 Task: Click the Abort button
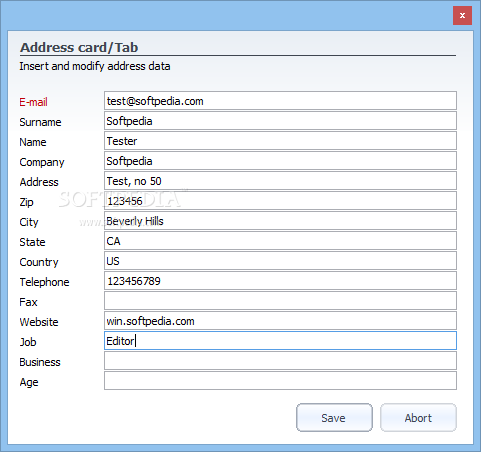coord(418,418)
